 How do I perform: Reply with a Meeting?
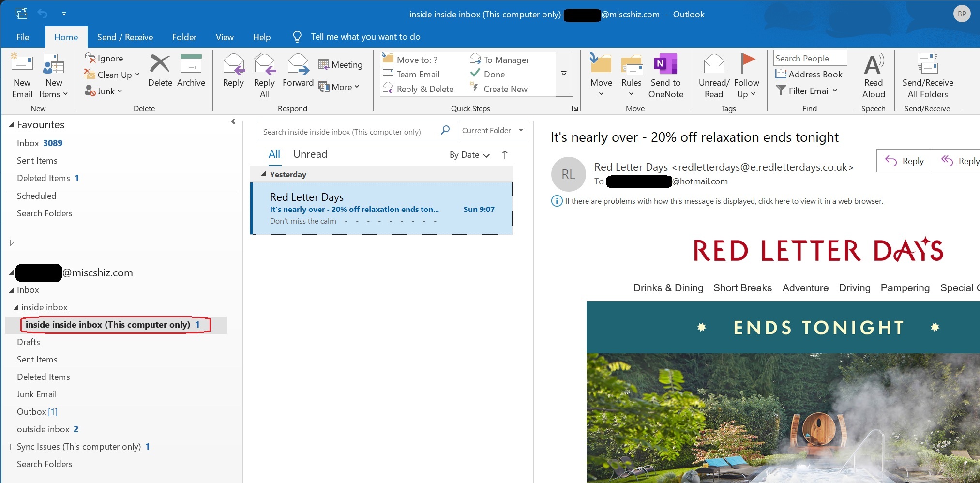[341, 64]
